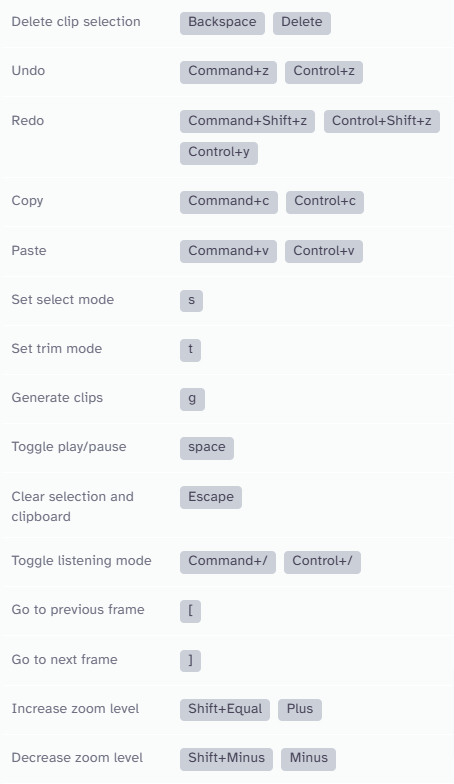
Task: Click the Backspace key badge
Action: point(222,23)
